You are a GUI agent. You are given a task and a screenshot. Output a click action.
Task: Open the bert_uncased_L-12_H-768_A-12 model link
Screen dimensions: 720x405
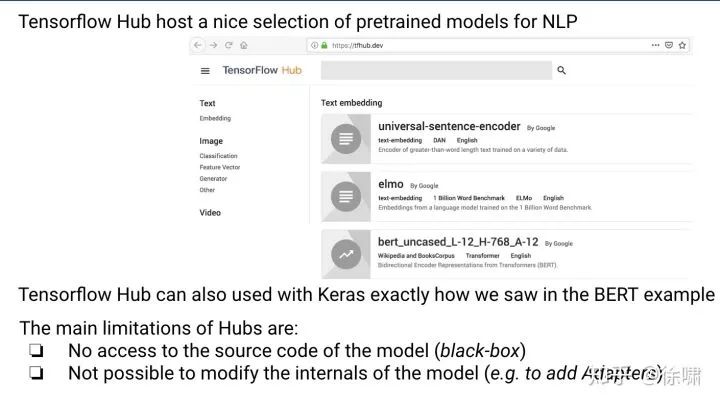pyautogui.click(x=458, y=242)
